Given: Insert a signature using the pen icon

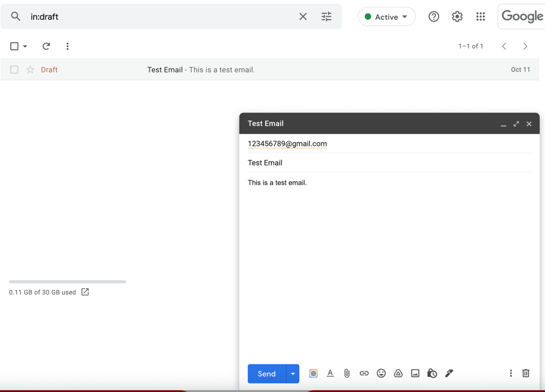Looking at the screenshot, I should point(449,373).
